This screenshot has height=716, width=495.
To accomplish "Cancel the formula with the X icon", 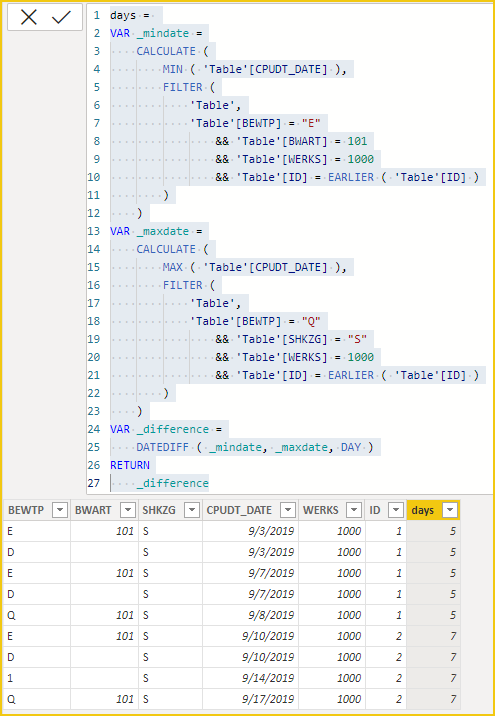I will click(28, 17).
